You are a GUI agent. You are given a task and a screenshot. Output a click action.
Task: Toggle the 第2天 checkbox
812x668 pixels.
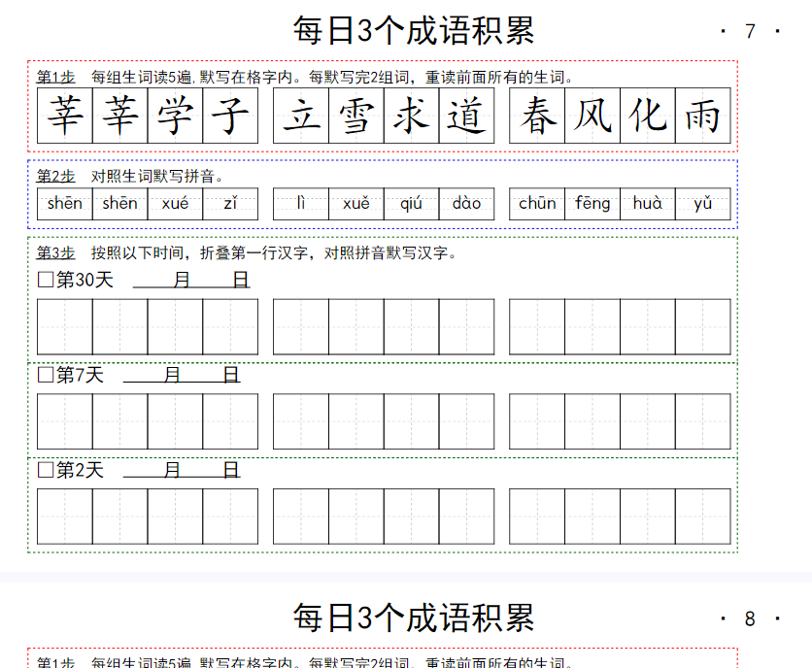pos(45,470)
